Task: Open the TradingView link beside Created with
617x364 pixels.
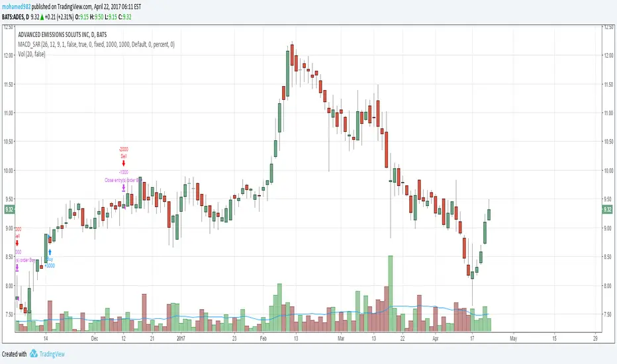Action: coord(52,354)
